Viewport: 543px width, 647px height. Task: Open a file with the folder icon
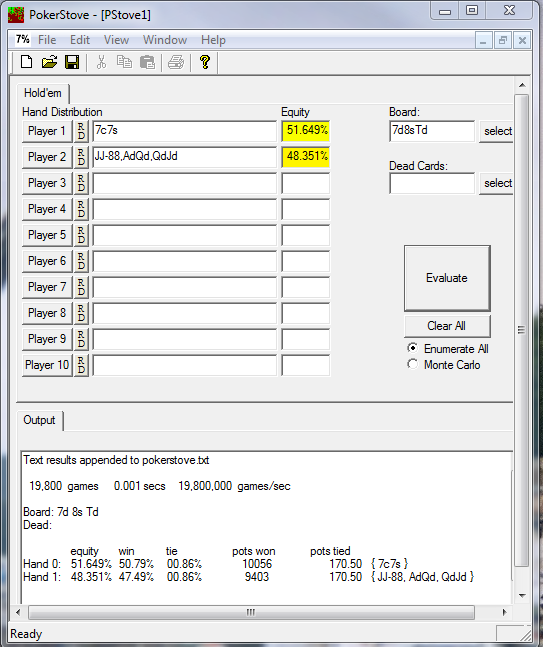(x=50, y=62)
